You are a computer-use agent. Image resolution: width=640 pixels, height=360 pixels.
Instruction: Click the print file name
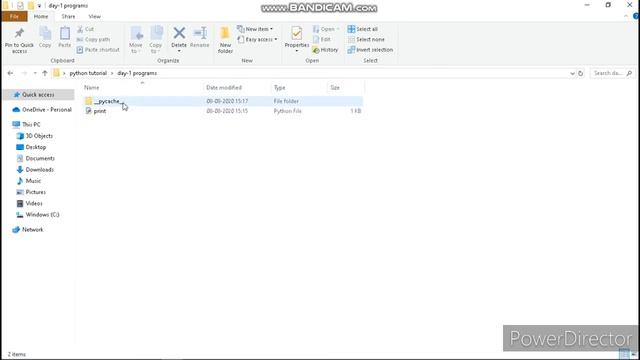pyautogui.click(x=100, y=111)
